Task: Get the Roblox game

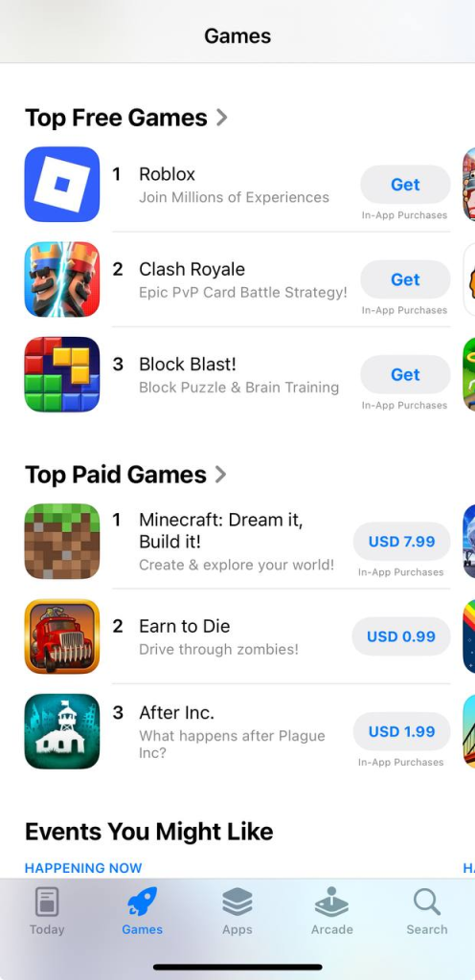Action: (x=405, y=185)
